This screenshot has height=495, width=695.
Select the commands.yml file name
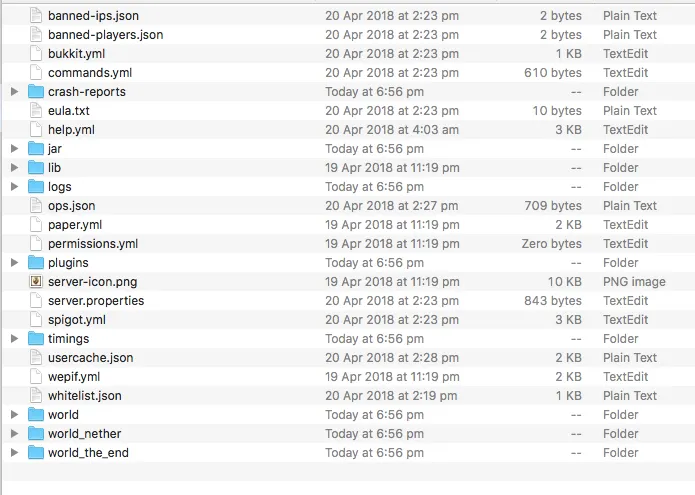[90, 73]
